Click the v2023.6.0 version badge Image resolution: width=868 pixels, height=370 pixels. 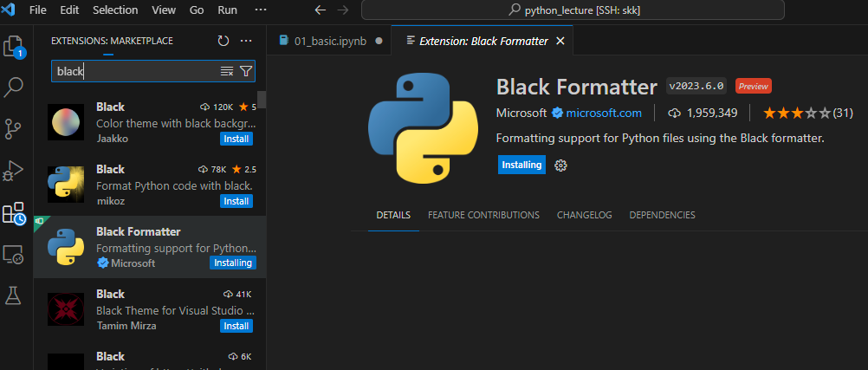[696, 86]
